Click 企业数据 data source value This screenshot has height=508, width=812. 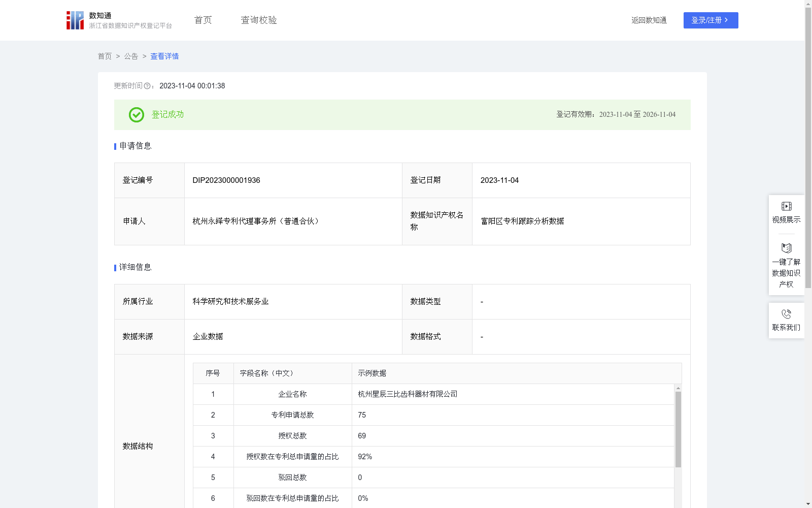tap(208, 337)
